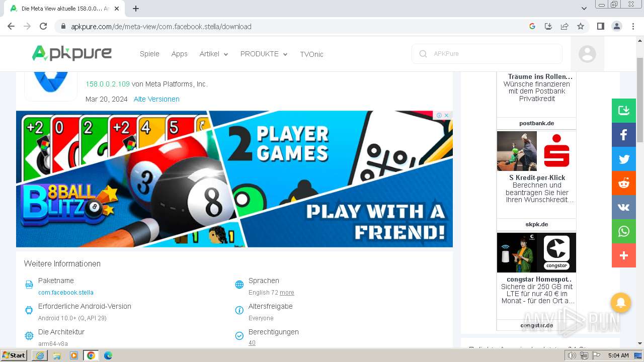This screenshot has width=644, height=362.
Task: Click the languages 'more' link
Action: tap(287, 293)
